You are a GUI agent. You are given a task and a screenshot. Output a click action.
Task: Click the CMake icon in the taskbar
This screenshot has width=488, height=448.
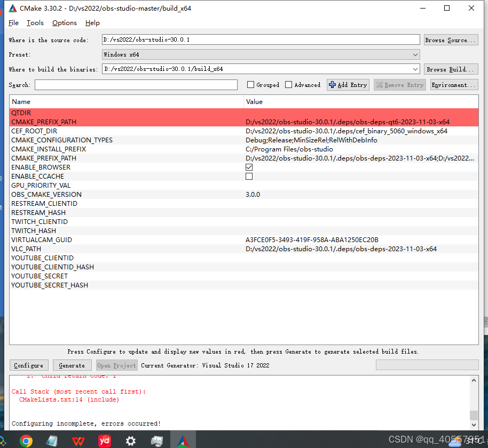pyautogui.click(x=183, y=441)
